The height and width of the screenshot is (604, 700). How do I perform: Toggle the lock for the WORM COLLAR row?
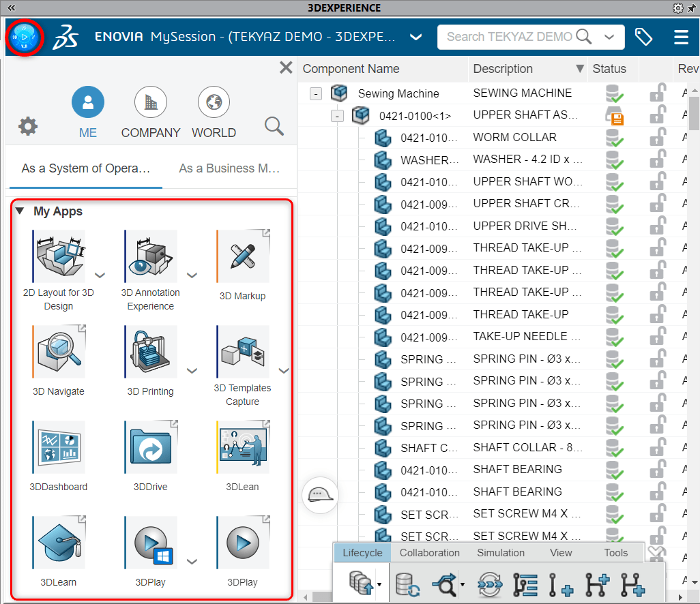coord(658,137)
